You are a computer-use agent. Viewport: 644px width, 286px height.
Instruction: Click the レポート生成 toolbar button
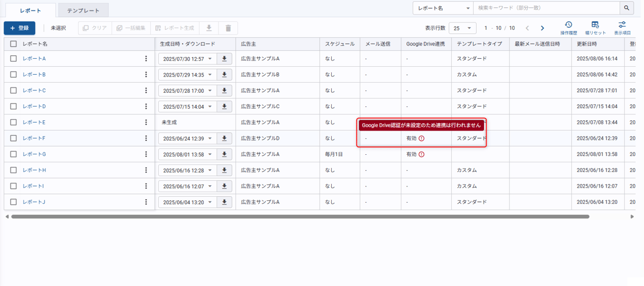click(175, 28)
